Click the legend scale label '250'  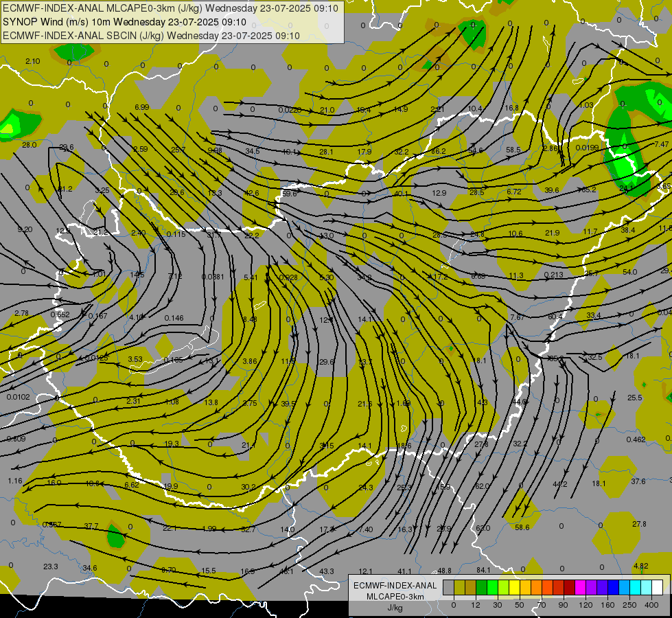click(x=629, y=605)
